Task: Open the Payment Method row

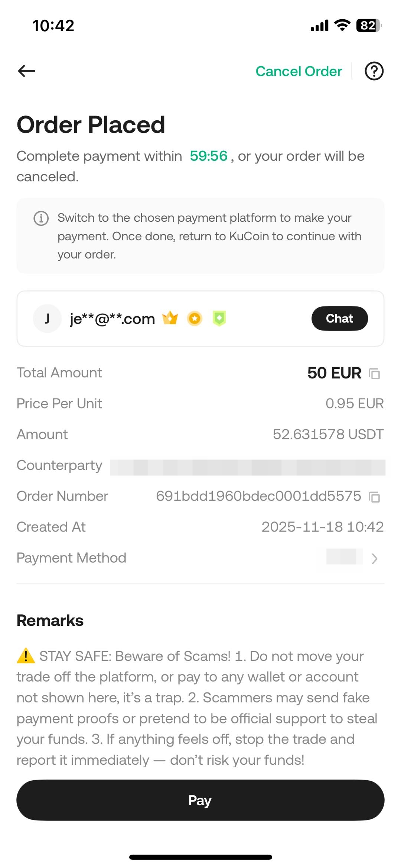Action: [x=200, y=558]
